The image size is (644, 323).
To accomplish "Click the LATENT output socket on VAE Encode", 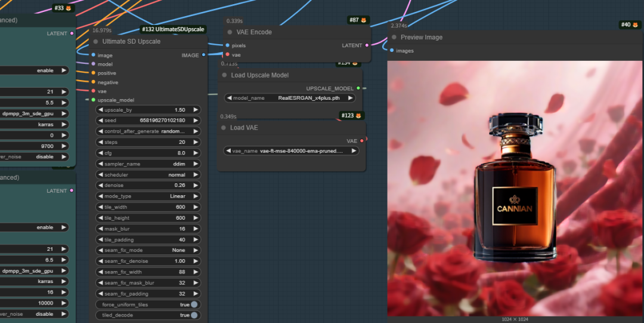I will (x=367, y=45).
